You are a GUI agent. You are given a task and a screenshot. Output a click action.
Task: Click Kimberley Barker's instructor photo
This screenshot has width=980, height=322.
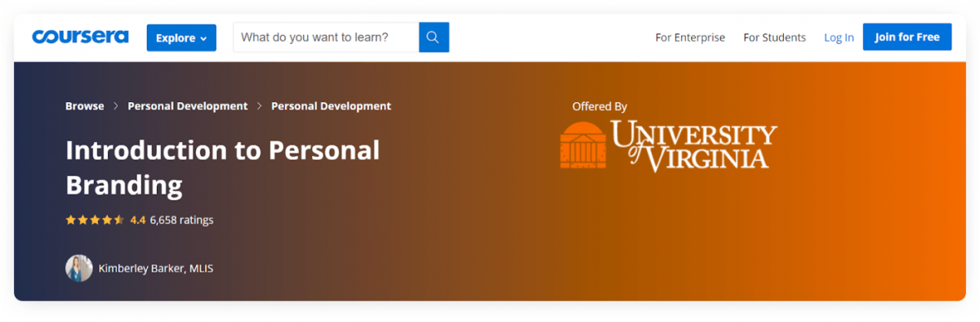(79, 268)
